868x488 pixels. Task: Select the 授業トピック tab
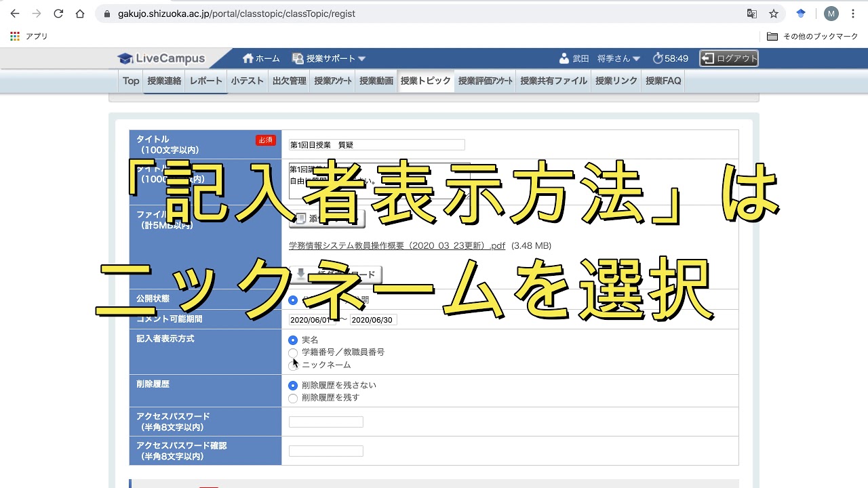coord(426,81)
